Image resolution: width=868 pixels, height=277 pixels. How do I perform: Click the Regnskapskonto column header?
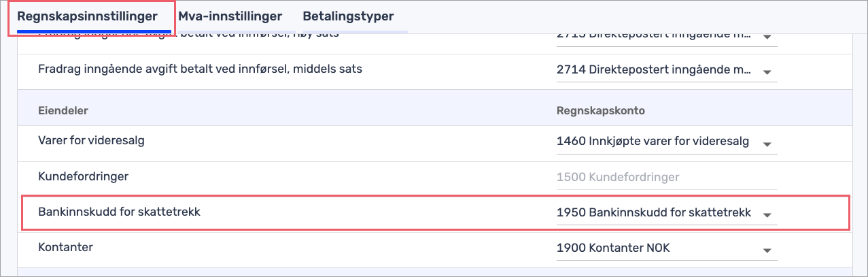[x=600, y=110]
